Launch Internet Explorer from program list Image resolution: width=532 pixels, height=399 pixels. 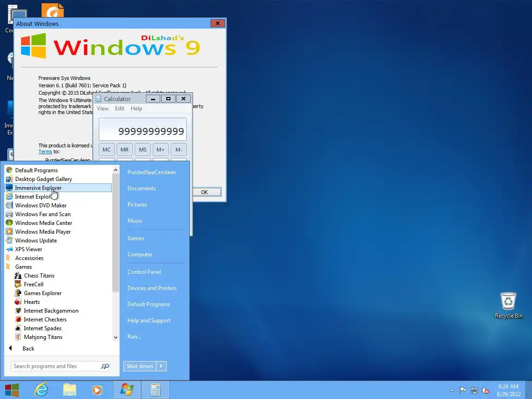(10, 196)
